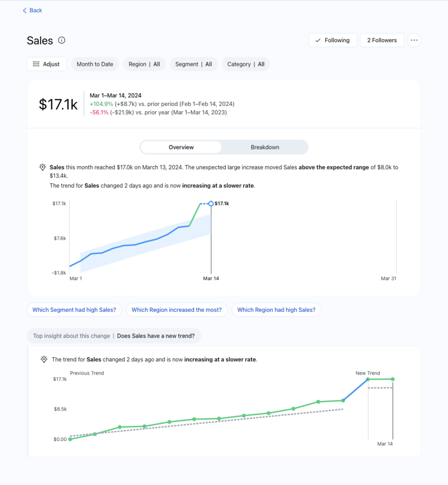Image resolution: width=448 pixels, height=485 pixels.
Task: Click the lightbulb icon in trend card
Action: click(44, 359)
